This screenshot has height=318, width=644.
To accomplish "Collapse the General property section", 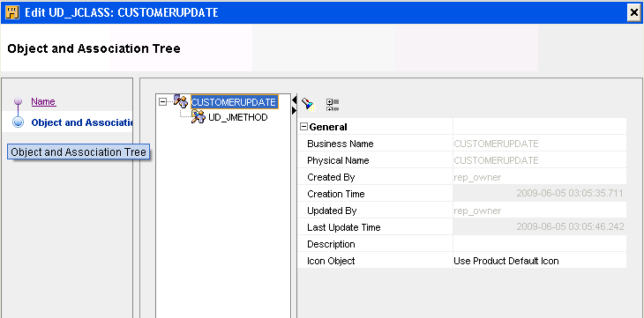I will coord(304,127).
